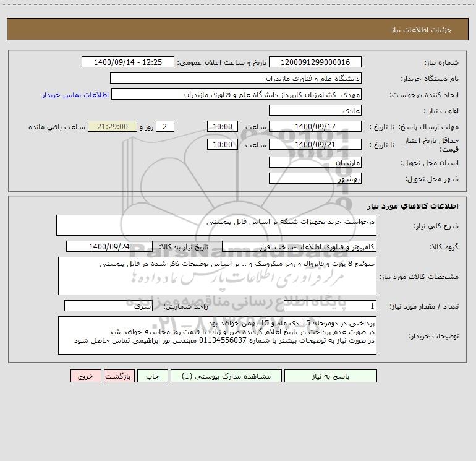Screen dimensions: 476x461
Task: Click the header title جزئیات اطلاعات نیاز
Action: pyautogui.click(x=422, y=30)
